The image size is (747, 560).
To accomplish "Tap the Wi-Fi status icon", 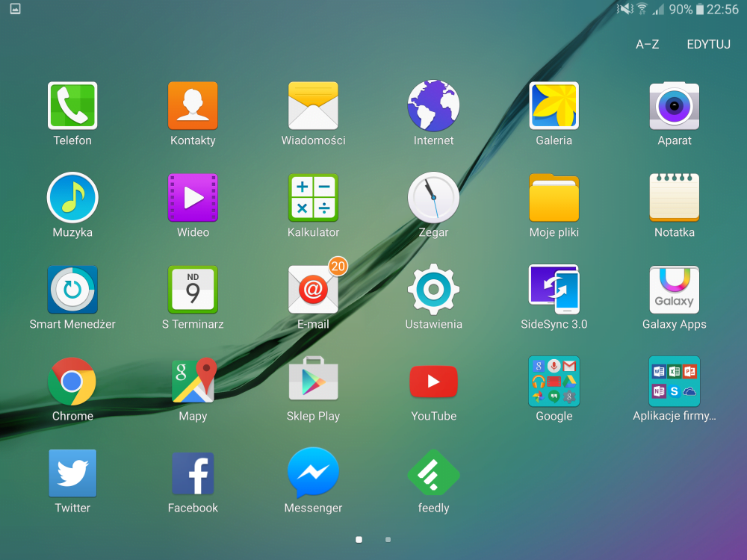I will pos(642,9).
